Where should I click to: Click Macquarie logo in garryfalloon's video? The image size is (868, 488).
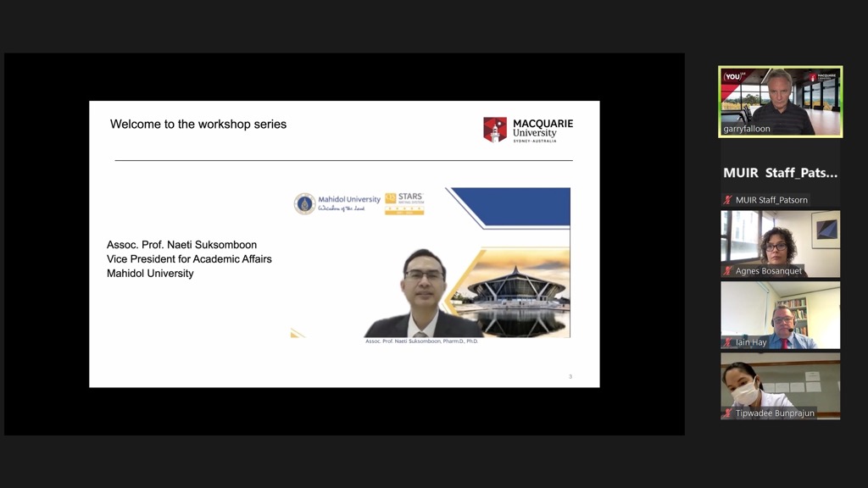coord(821,77)
